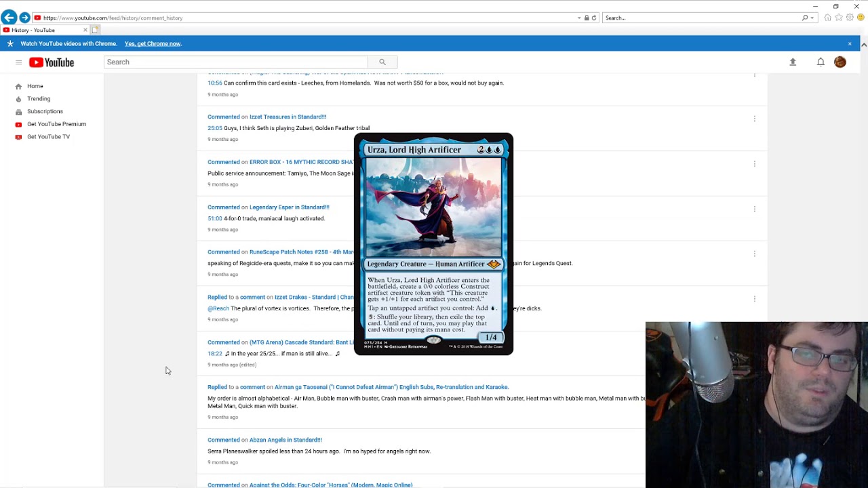Open options menu for ERROR BOX comment
This screenshot has height=488, width=868.
point(754,163)
